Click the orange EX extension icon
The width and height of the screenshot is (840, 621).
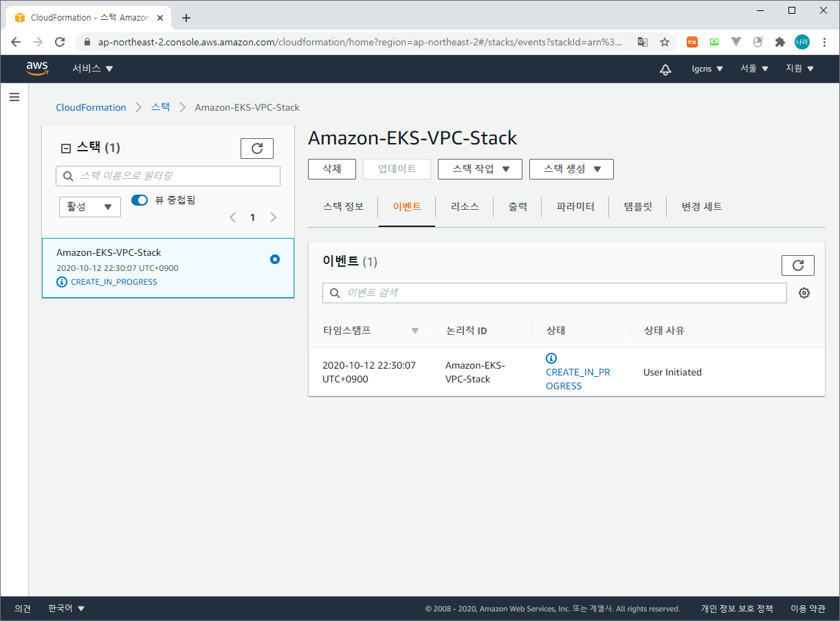click(x=692, y=42)
